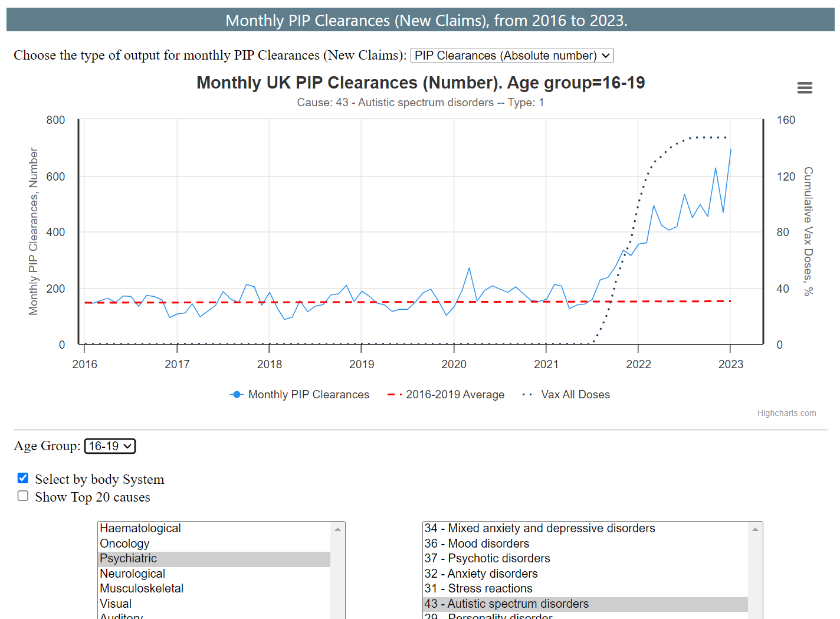Image resolution: width=840 pixels, height=619 pixels.
Task: Open the PIP Clearances output type dropdown
Action: (511, 55)
